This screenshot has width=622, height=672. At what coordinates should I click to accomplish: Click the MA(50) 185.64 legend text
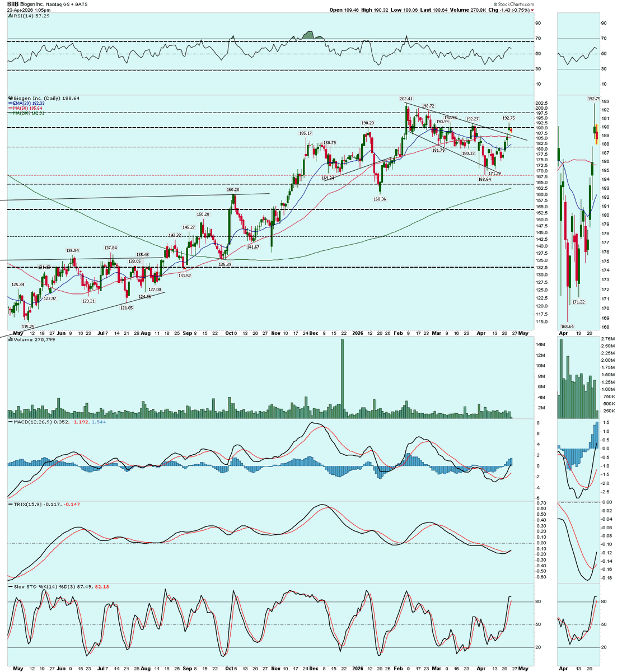[x=27, y=108]
